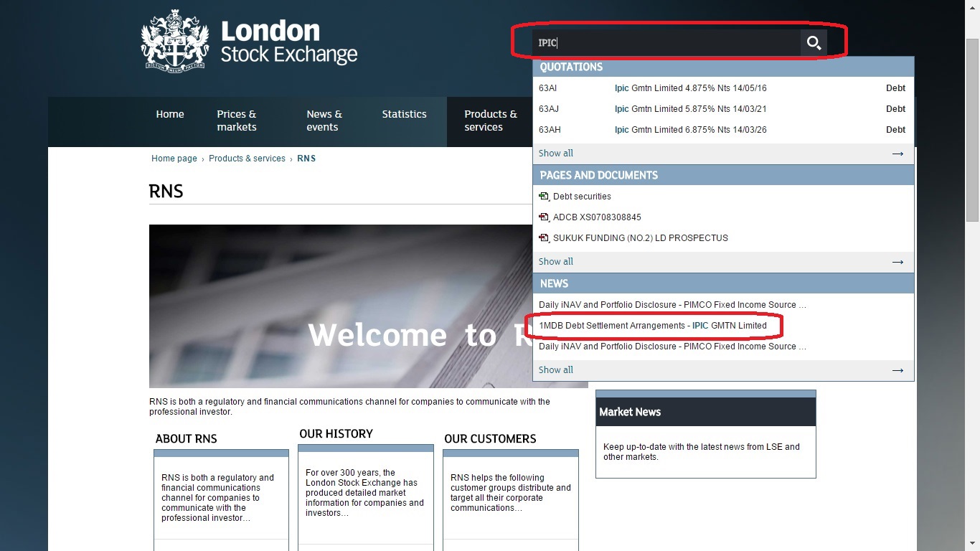Click the arrow in Pages and Documents Show all row

coord(897,262)
